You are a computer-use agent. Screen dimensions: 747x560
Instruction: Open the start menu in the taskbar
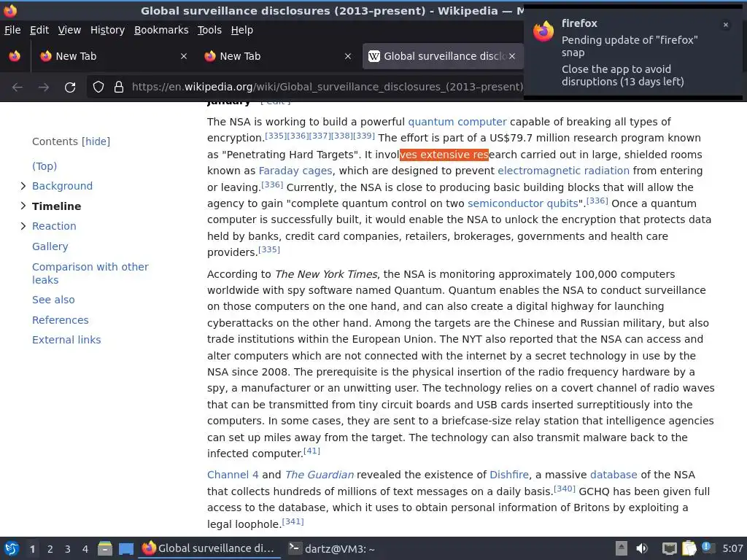[12, 548]
